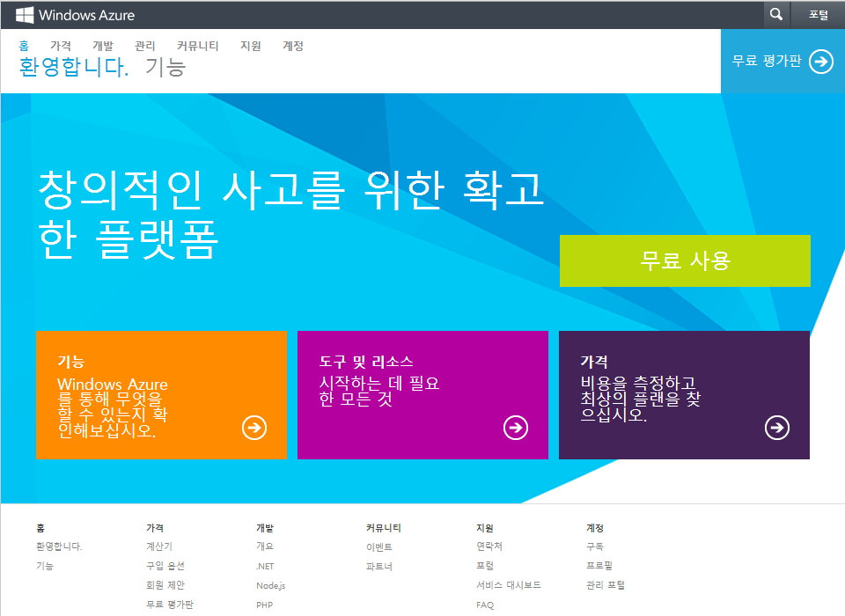Click the footer 개발 heading

pyautogui.click(x=265, y=528)
